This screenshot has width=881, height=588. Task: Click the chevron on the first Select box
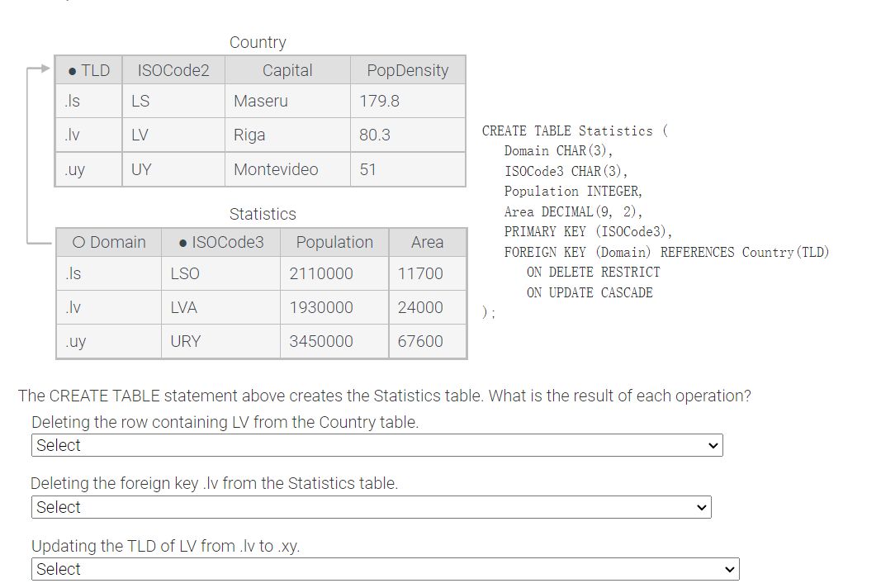coord(712,445)
